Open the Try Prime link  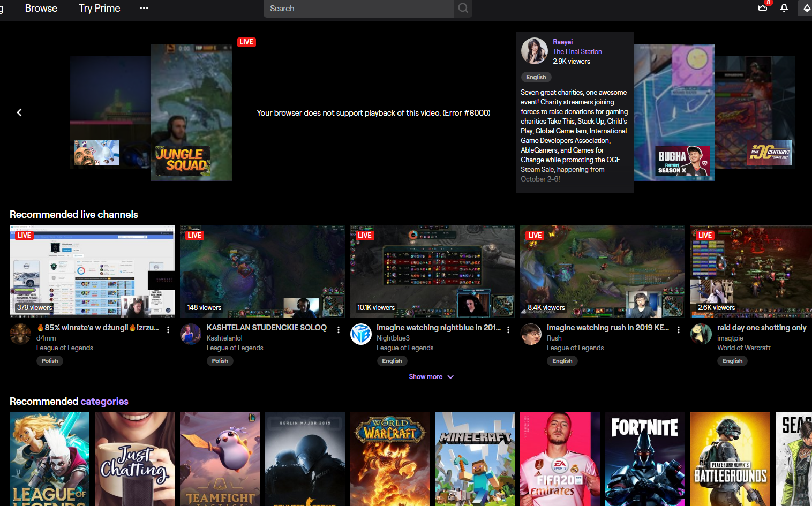100,8
